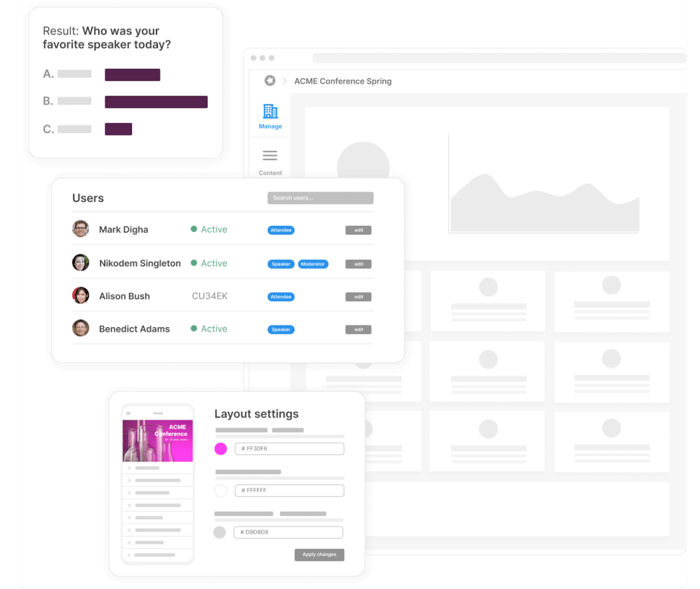The width and height of the screenshot is (700, 589).
Task: Select the name Nikodem Singleton
Action: pyautogui.click(x=140, y=263)
